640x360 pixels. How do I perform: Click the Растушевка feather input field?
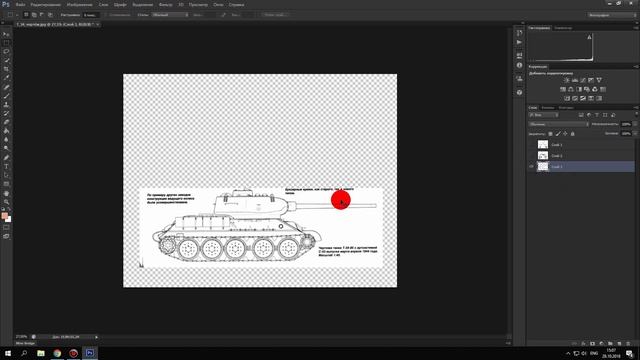[91, 15]
